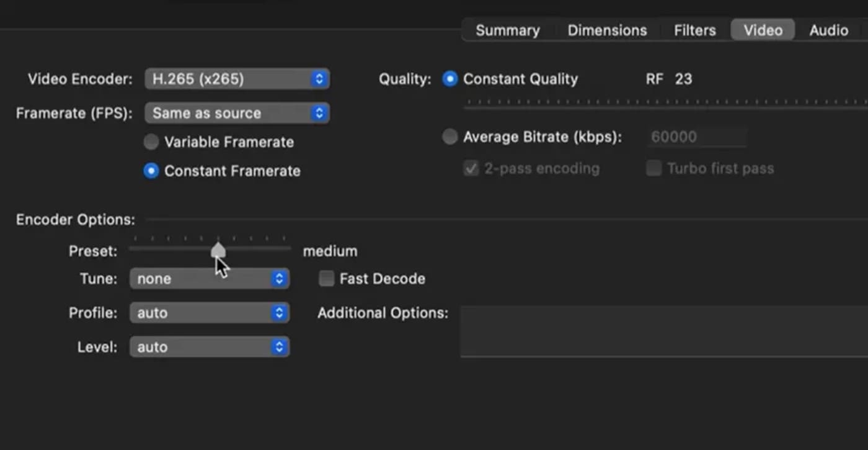Switch to the Summary tab

coord(507,30)
